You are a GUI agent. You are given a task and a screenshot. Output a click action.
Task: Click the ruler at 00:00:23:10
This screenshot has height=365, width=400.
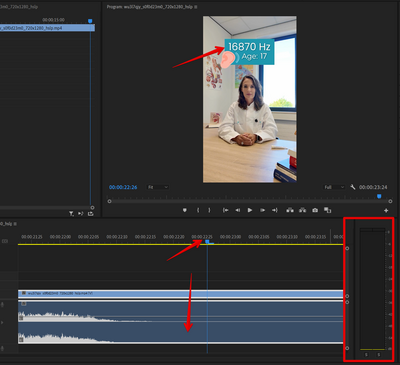[287, 237]
